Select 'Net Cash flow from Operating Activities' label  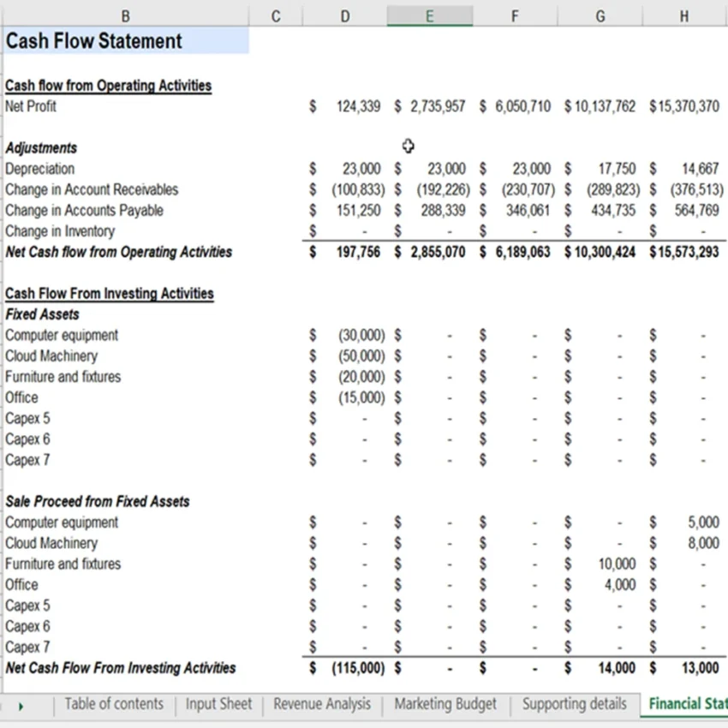(x=119, y=252)
